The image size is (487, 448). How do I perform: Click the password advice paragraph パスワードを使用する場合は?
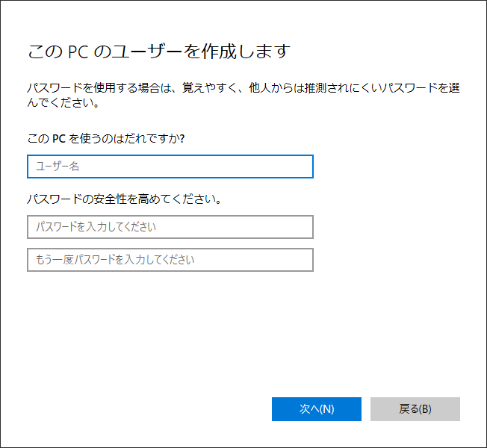pos(243,95)
